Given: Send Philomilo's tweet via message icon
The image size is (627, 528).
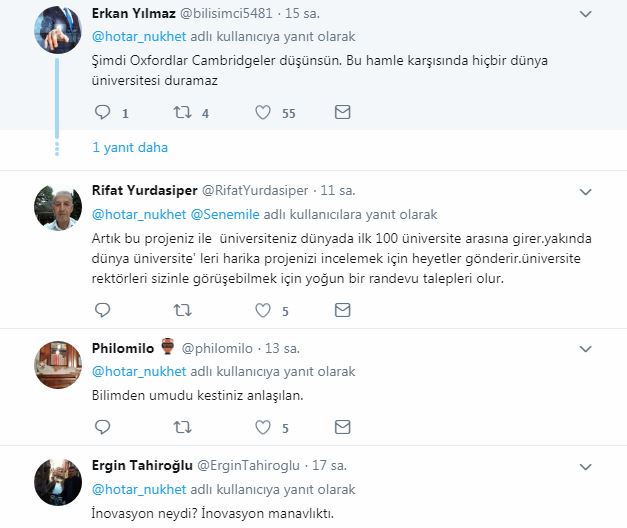Looking at the screenshot, I should (343, 427).
